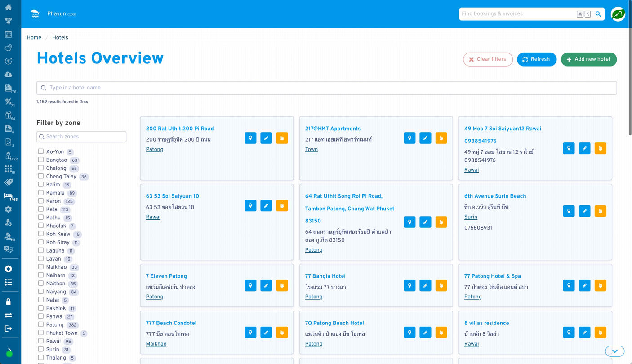Open pricing for 77 Bangla Hotel
This screenshot has width=632, height=364.
(441, 285)
